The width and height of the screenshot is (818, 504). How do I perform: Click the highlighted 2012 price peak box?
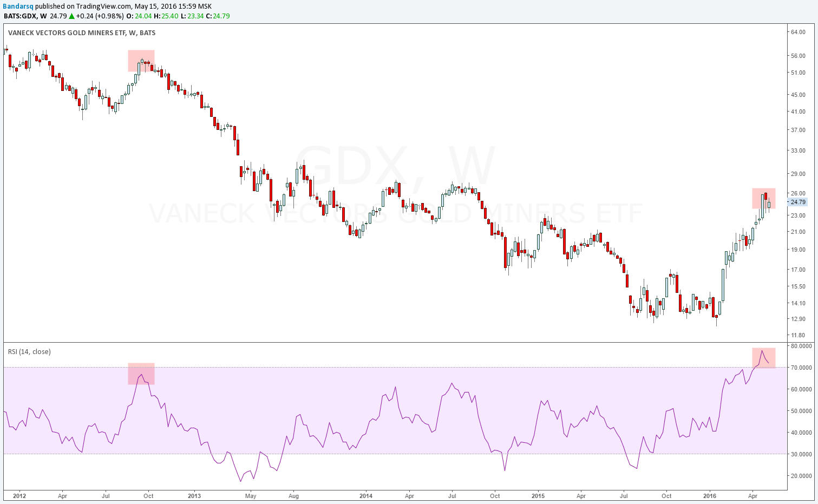[x=141, y=61]
